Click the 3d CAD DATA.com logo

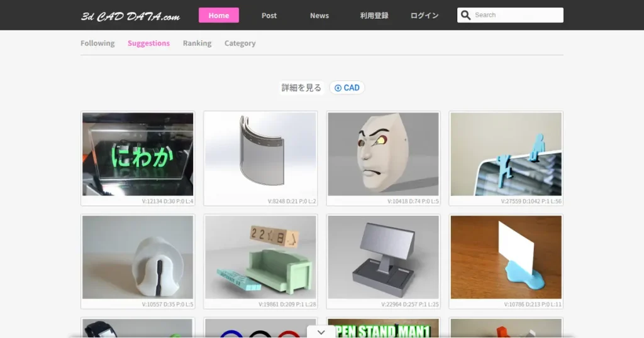click(x=130, y=16)
